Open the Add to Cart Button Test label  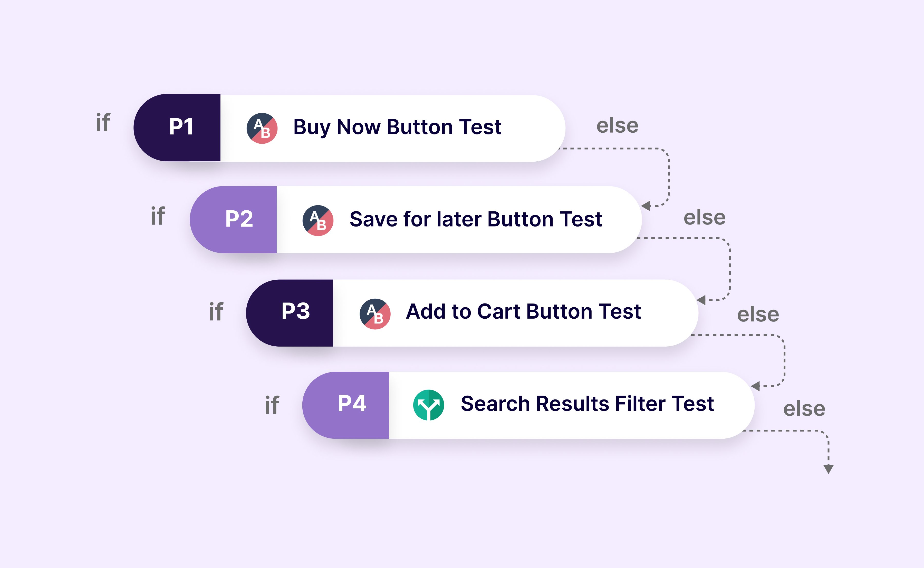tap(523, 311)
